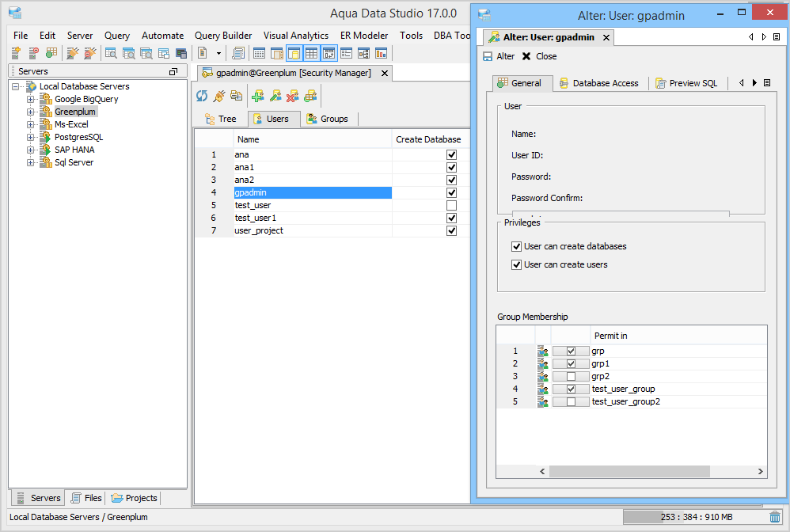Uncheck User can create users

516,264
